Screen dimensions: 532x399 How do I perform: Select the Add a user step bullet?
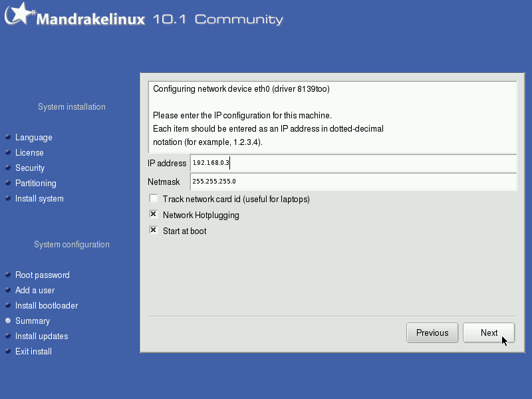(x=8, y=290)
